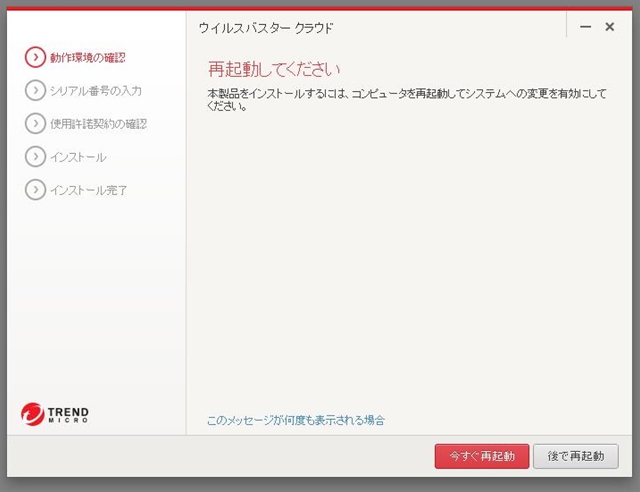Open the このメッセージが何度も表示される場合 link
Image resolution: width=640 pixels, height=492 pixels.
pyautogui.click(x=296, y=420)
